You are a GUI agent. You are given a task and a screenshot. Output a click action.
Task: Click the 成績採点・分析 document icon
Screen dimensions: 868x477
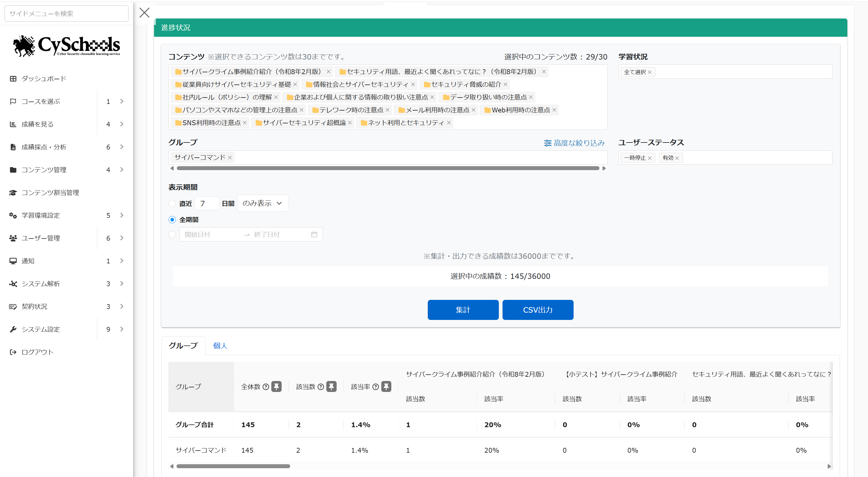13,147
